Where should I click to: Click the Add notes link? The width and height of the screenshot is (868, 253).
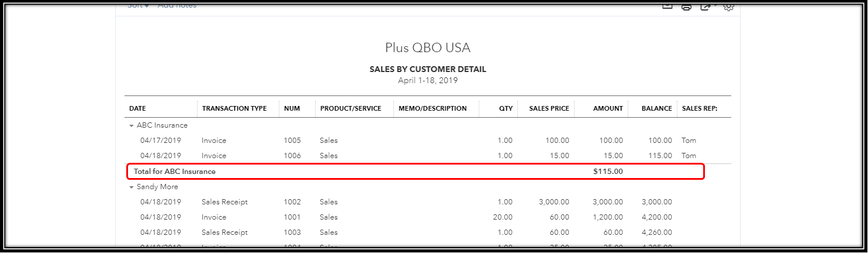tap(177, 5)
